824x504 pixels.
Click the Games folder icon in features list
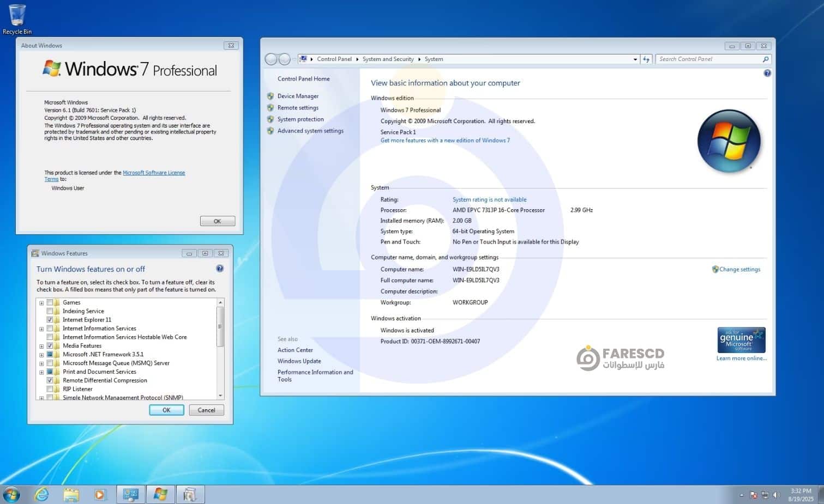pos(57,302)
